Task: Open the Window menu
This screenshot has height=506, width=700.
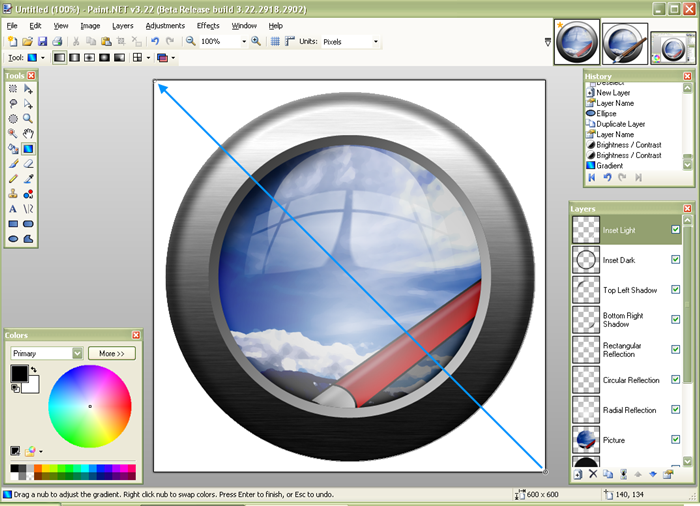Action: 244,26
